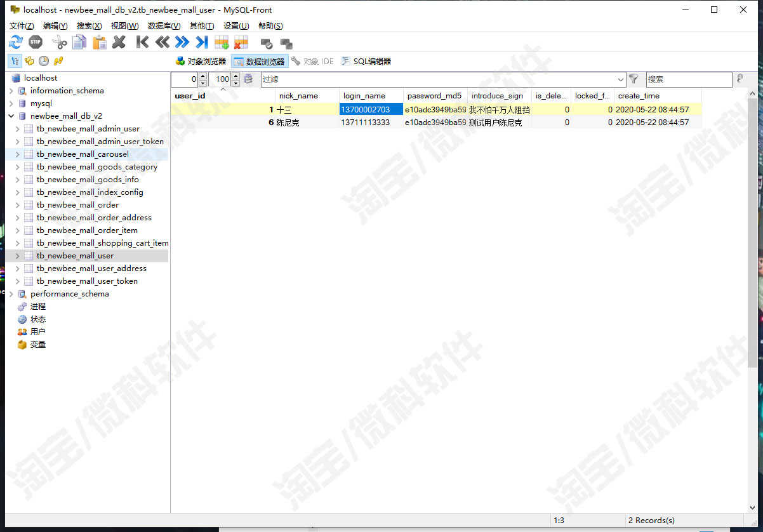Click the delete record icon
The height and width of the screenshot is (532, 763).
coord(241,43)
